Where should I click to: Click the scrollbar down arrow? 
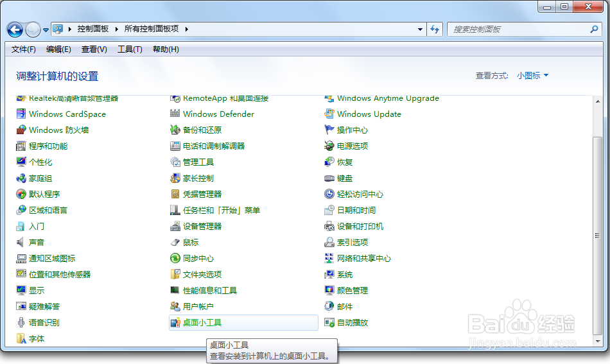pos(598,342)
